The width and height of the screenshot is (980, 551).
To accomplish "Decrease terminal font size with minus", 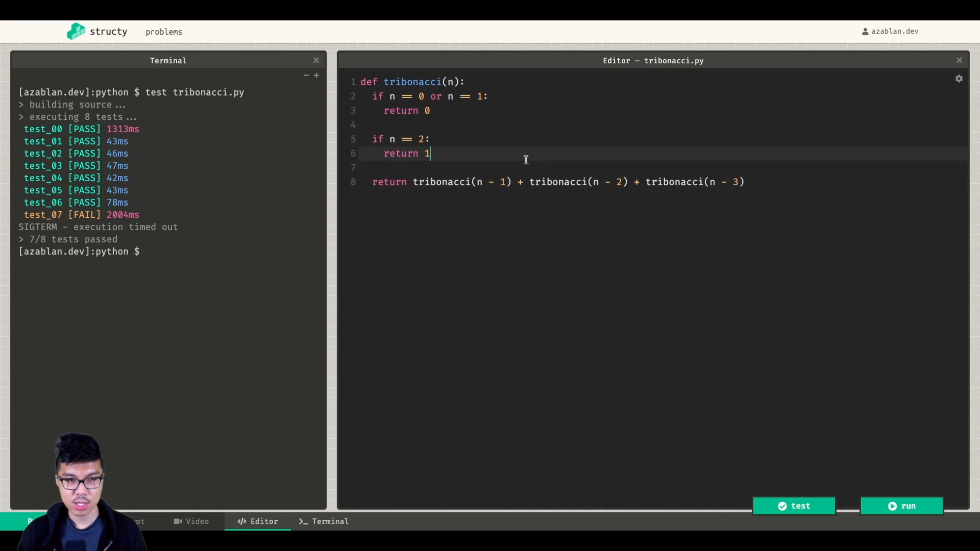I will 306,75.
